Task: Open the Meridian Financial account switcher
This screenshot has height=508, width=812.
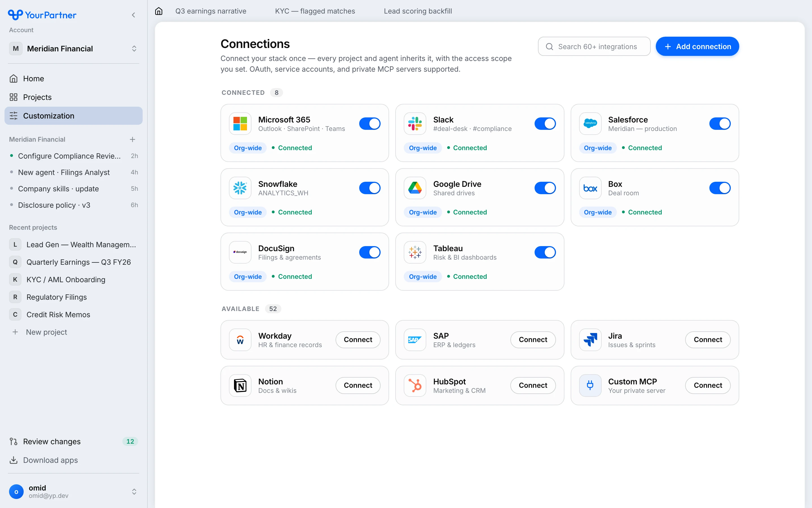Action: tap(74, 49)
